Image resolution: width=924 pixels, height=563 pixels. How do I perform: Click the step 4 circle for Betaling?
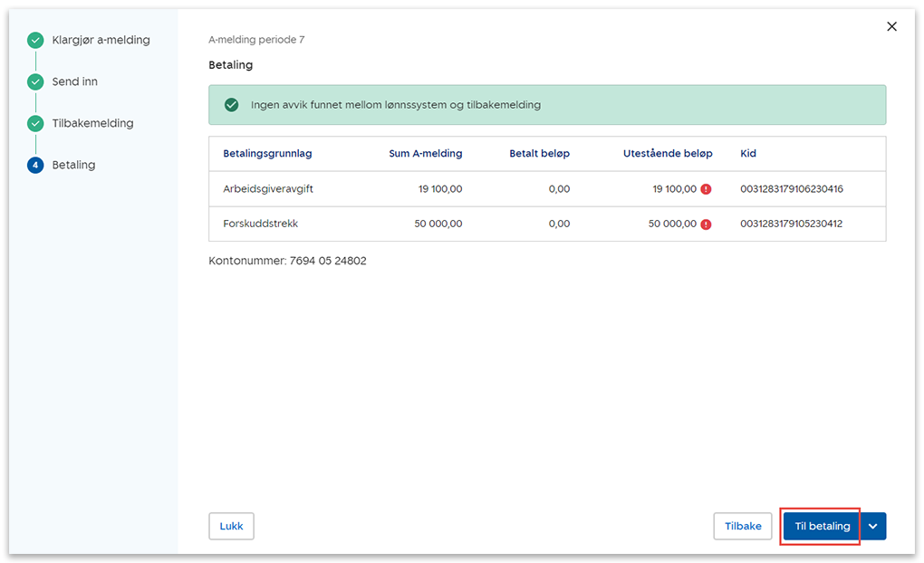coord(35,165)
